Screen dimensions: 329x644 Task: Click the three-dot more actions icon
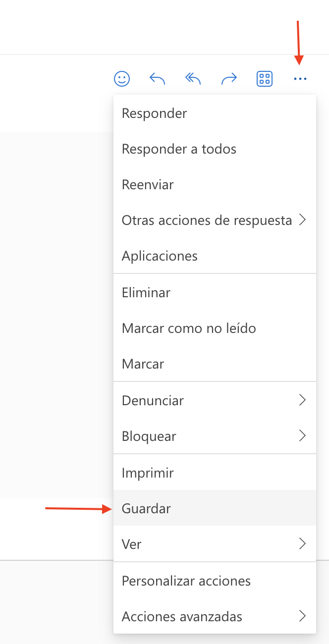pos(300,79)
